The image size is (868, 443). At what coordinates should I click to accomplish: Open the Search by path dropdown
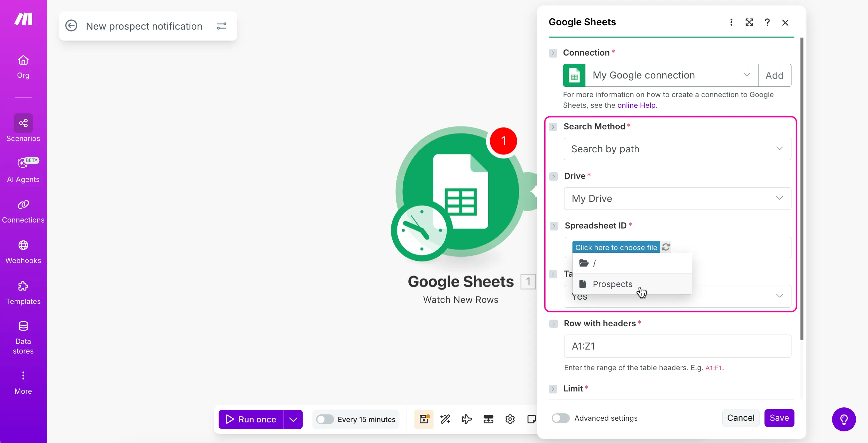pos(677,149)
